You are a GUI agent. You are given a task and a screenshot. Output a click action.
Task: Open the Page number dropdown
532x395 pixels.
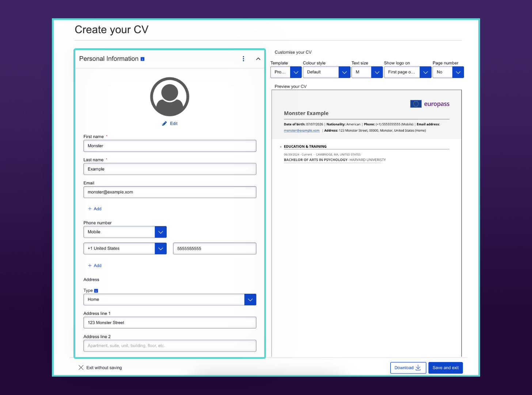448,72
